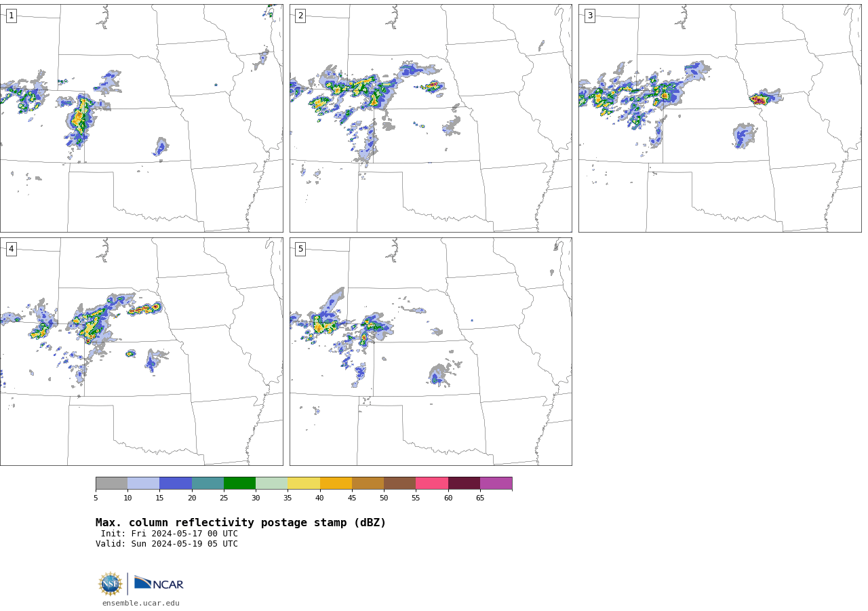Click the green 25-30 dBZ swatch
The width and height of the screenshot is (868, 611).
239,484
